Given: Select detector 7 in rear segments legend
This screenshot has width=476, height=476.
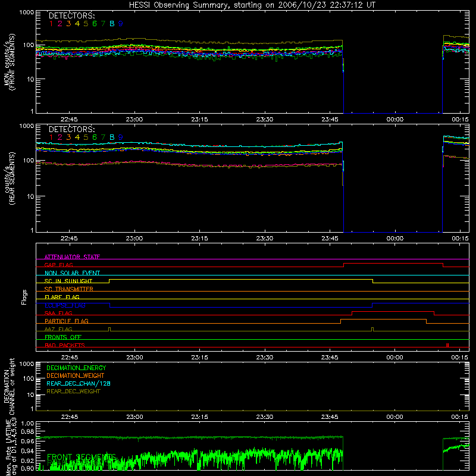Looking at the screenshot, I should (103, 137).
